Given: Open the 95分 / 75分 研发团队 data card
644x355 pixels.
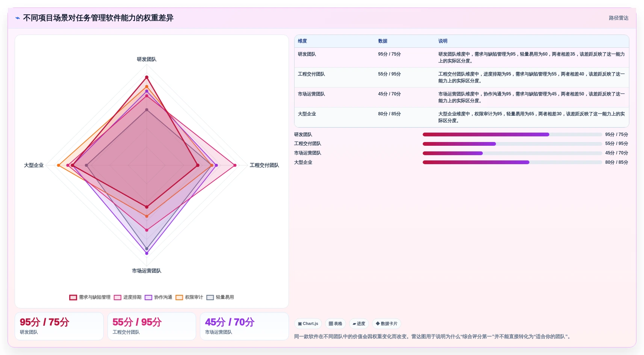Looking at the screenshot, I should (x=59, y=326).
